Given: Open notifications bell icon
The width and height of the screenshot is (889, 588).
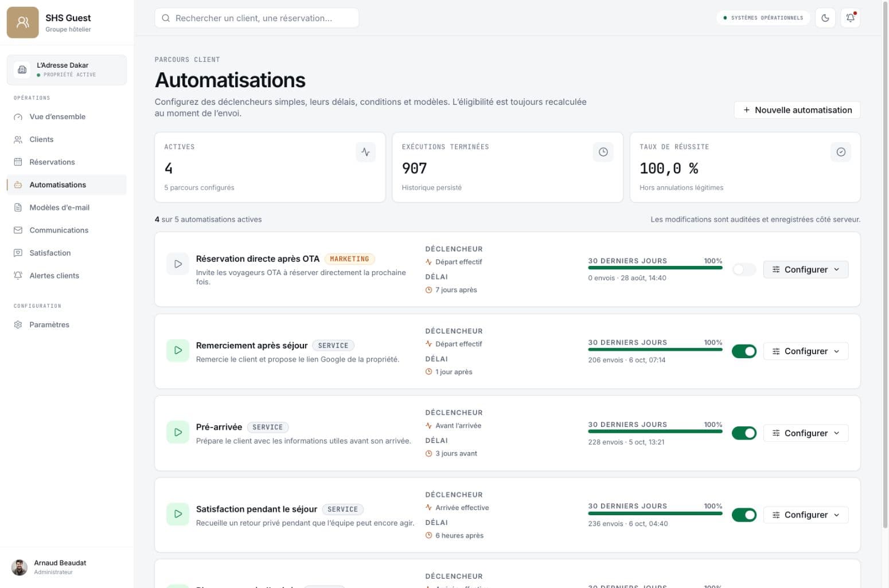Looking at the screenshot, I should (851, 18).
